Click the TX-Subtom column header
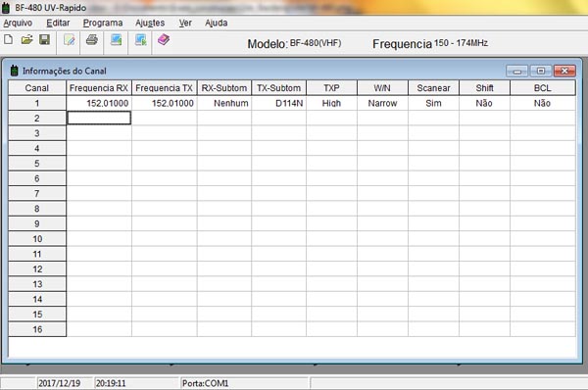This screenshot has height=390, width=588. [x=279, y=88]
